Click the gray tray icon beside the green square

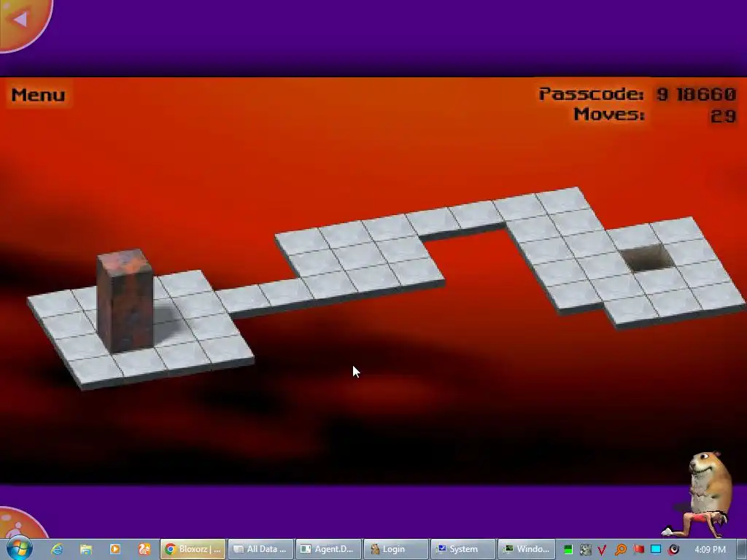point(586,550)
